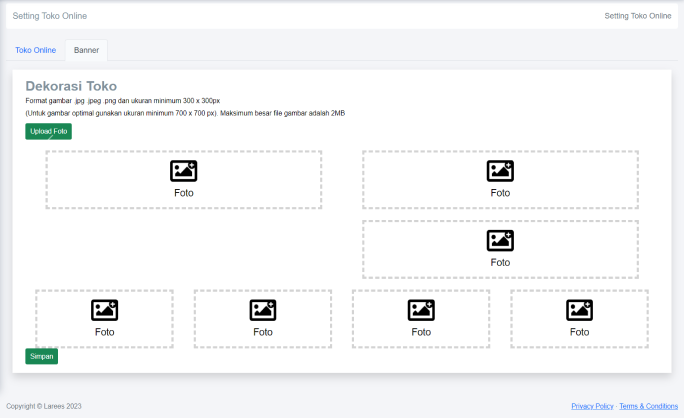Select the second bottom-row photo slot image icon
The width and height of the screenshot is (684, 418).
click(x=263, y=310)
